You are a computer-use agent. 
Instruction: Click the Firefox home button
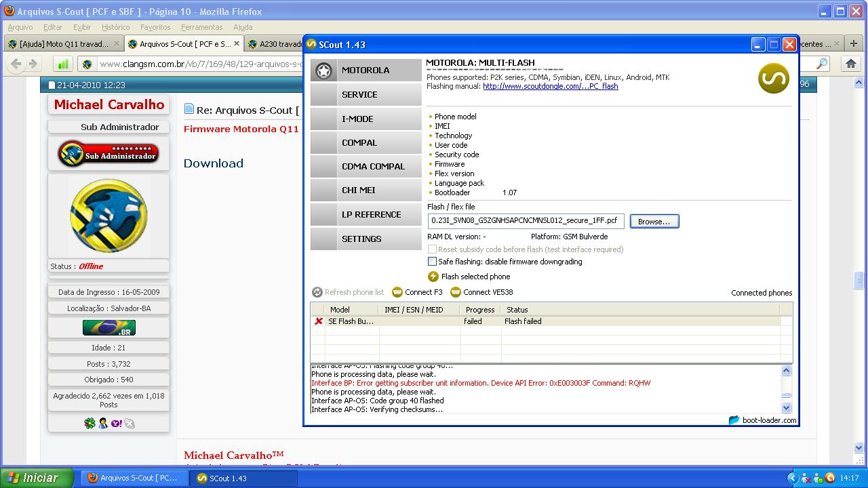tap(850, 64)
